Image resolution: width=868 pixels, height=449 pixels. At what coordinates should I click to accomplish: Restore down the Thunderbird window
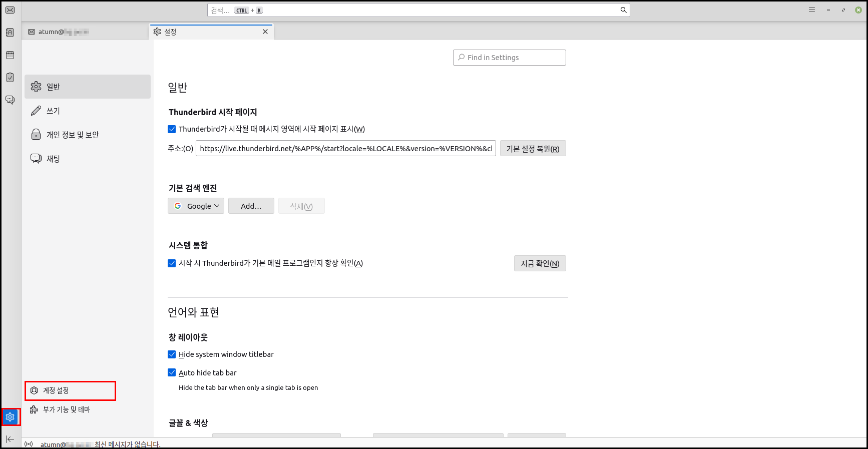(x=843, y=10)
